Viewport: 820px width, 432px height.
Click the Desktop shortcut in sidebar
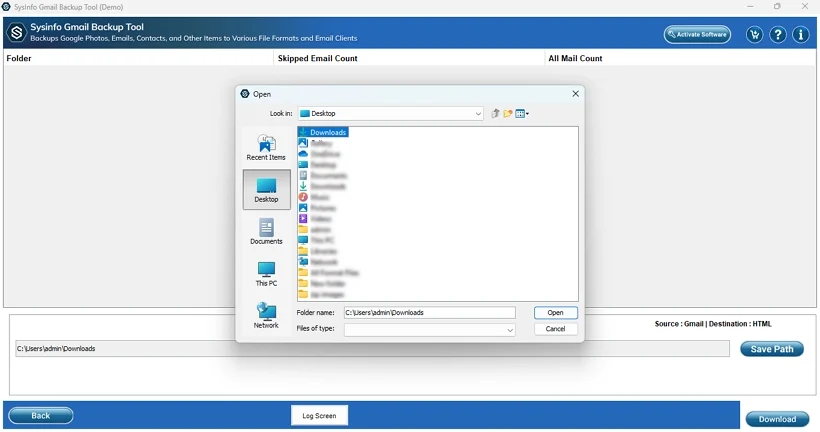pos(266,189)
